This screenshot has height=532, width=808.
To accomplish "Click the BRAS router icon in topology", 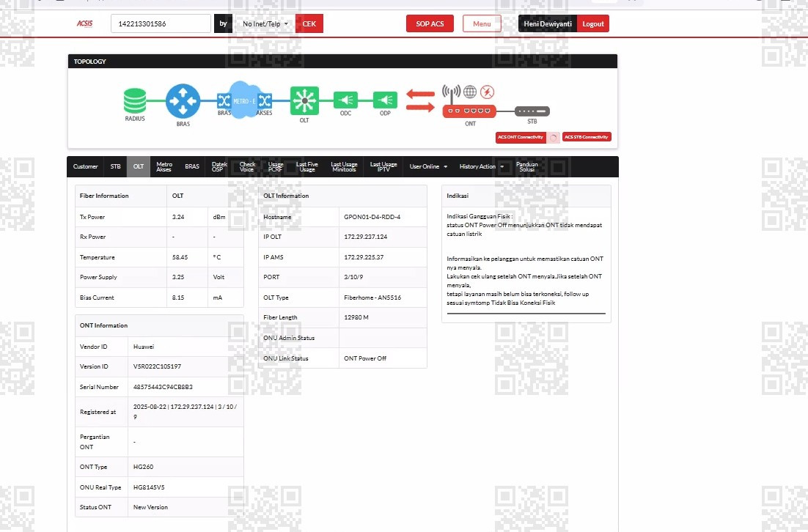I will [x=183, y=101].
